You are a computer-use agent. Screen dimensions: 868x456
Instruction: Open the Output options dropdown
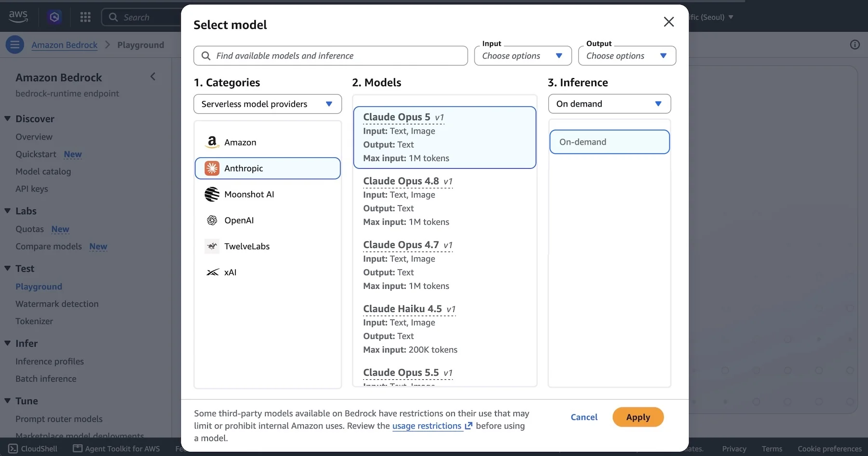click(627, 56)
